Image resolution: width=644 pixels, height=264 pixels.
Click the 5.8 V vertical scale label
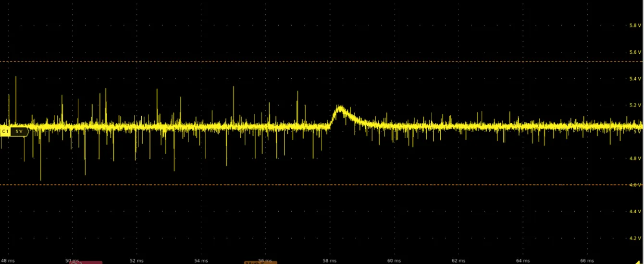[635, 25]
